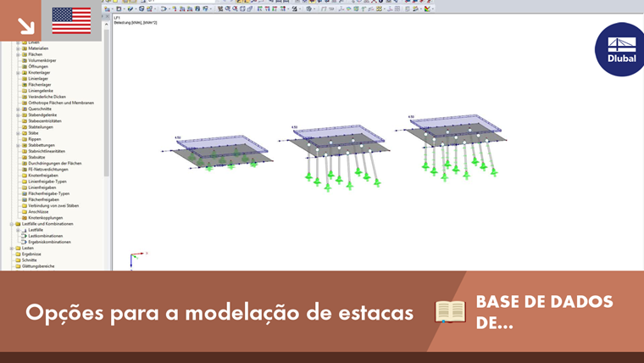Expand the Stabendgelenke tree node
The height and width of the screenshot is (363, 644).
(18, 115)
